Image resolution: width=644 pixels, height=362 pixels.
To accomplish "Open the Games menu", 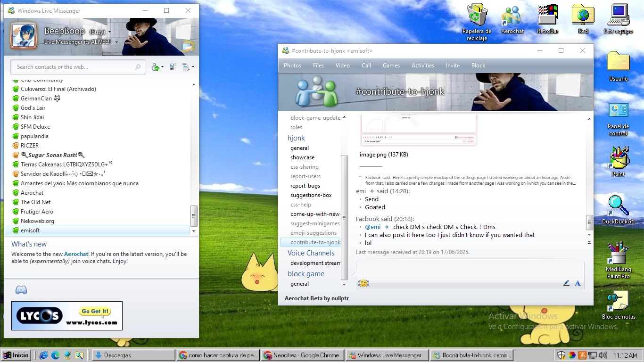I will point(391,66).
